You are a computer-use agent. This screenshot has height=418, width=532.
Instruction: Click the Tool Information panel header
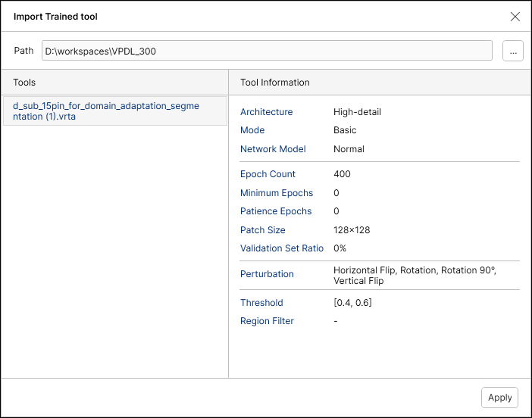click(274, 83)
